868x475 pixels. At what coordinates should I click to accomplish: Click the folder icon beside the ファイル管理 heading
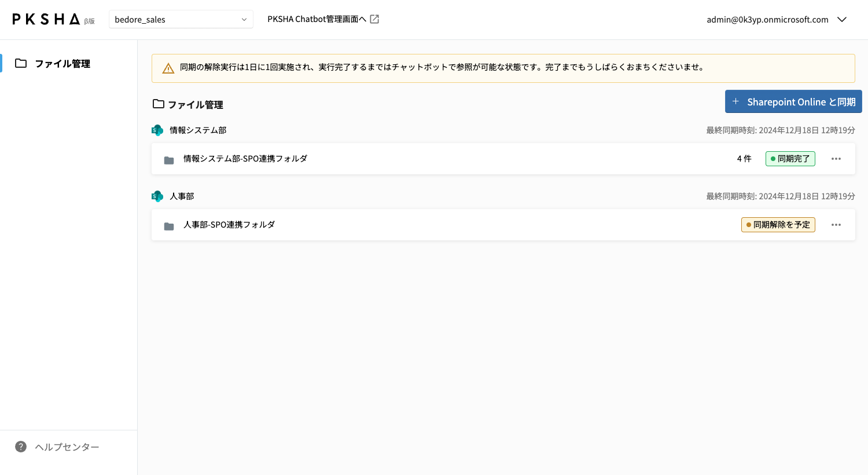158,104
